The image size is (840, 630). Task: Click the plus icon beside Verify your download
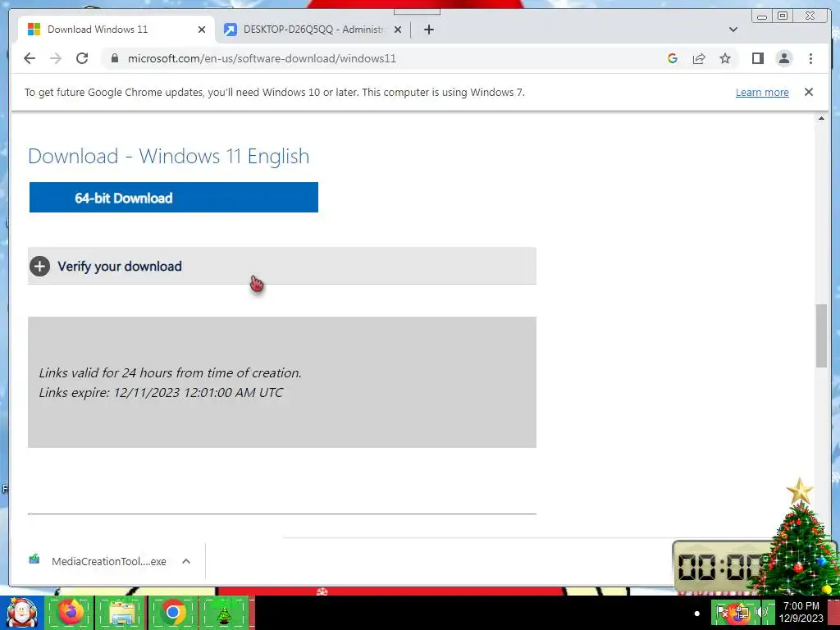pos(39,267)
